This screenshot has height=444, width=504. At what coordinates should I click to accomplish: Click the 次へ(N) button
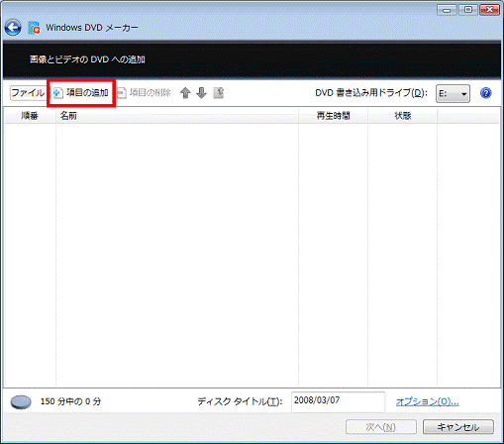click(381, 427)
